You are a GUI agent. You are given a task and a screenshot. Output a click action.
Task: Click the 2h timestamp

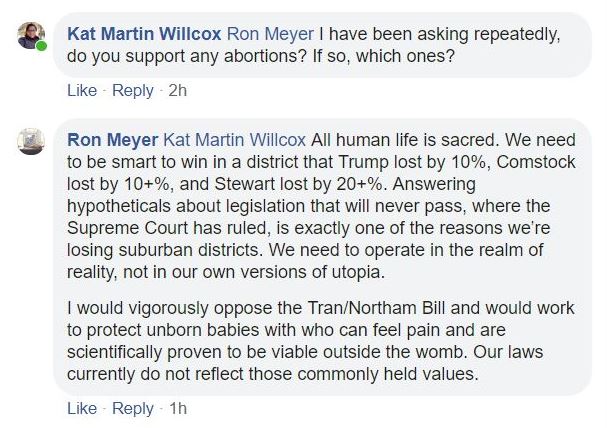coord(178,90)
